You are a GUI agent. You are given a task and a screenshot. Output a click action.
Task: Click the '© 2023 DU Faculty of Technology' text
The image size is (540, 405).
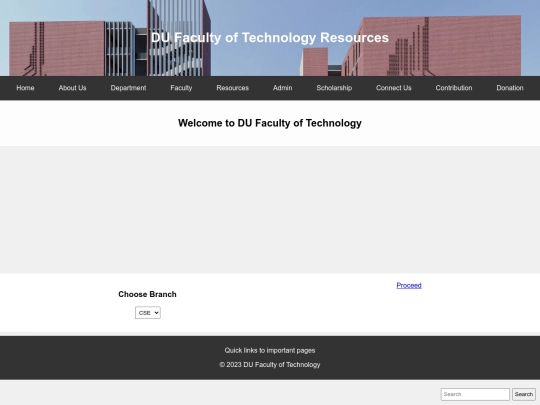tap(270, 364)
